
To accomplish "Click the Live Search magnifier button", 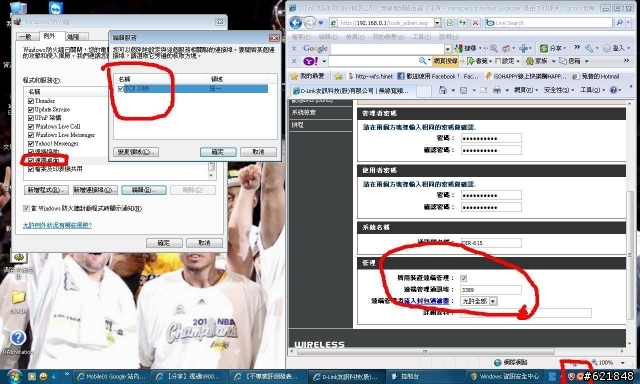I will pos(619,23).
